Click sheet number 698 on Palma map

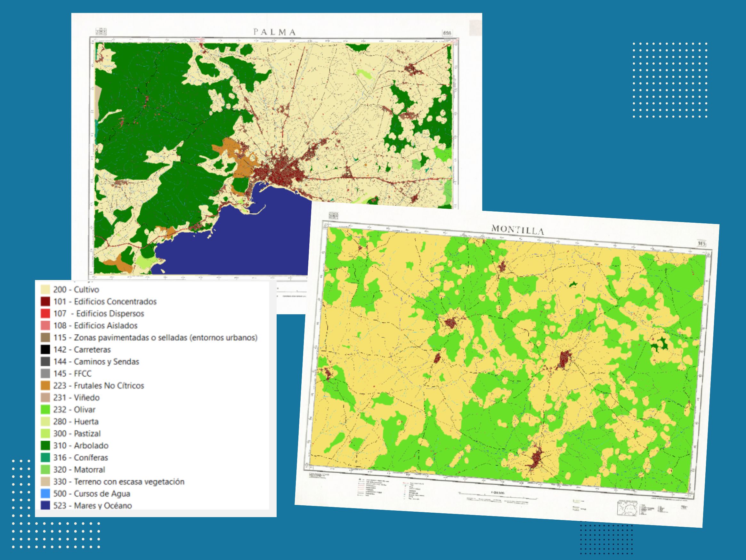pos(447,33)
